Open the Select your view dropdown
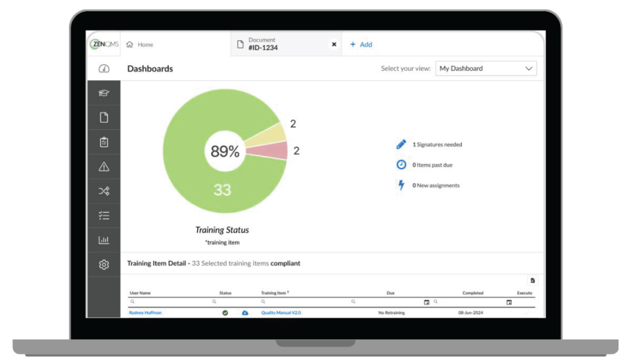The image size is (632, 364). [486, 68]
